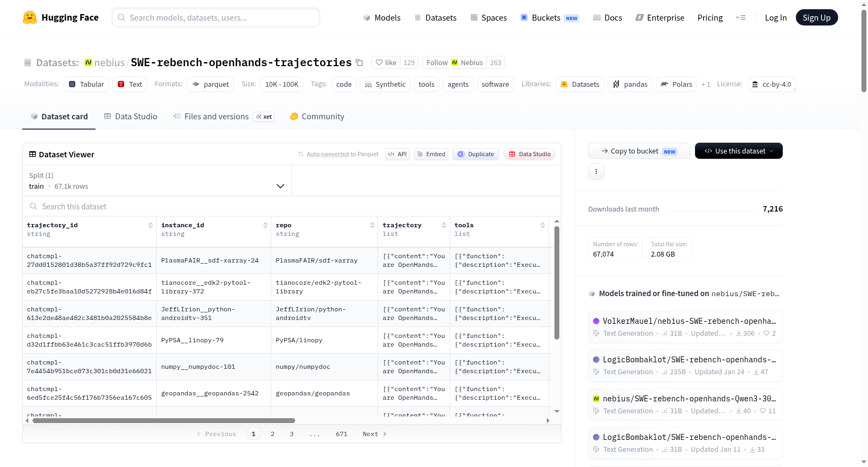Switch to the Files and versions tab
The width and height of the screenshot is (868, 467).
coord(223,117)
